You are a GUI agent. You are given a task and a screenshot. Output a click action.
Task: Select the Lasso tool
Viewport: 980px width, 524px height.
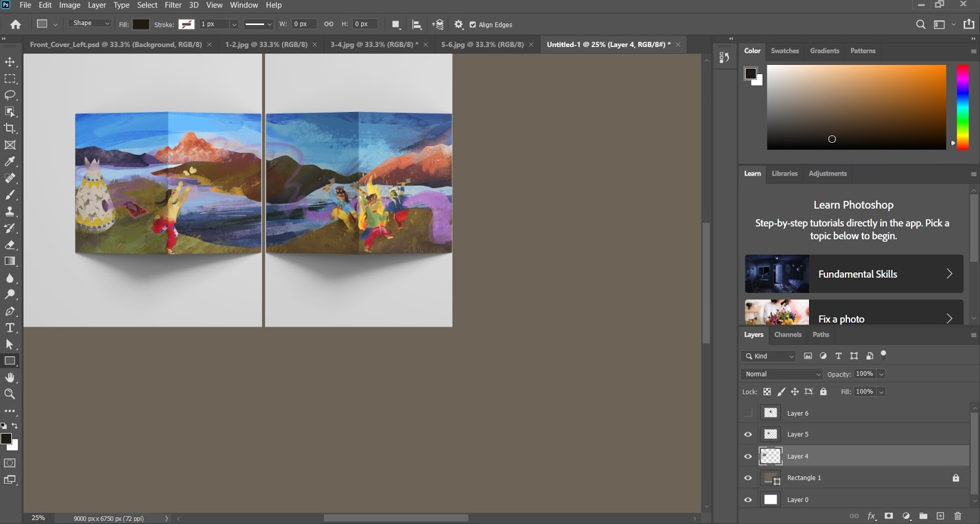point(10,95)
